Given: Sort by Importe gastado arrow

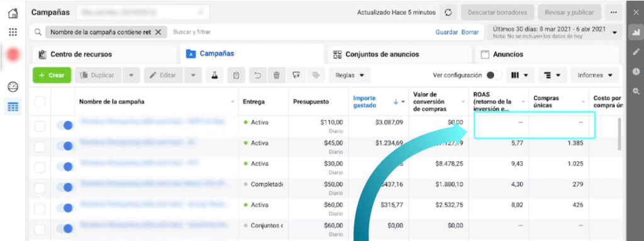Looking at the screenshot, I should pyautogui.click(x=396, y=101).
